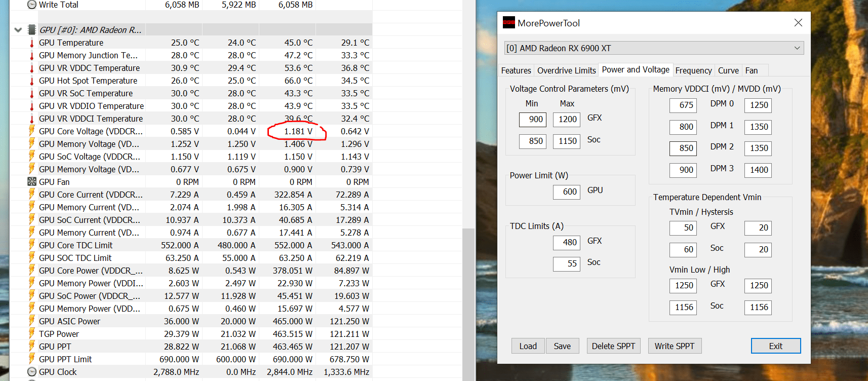
Task: Click the Delete SPPT button
Action: (x=614, y=346)
